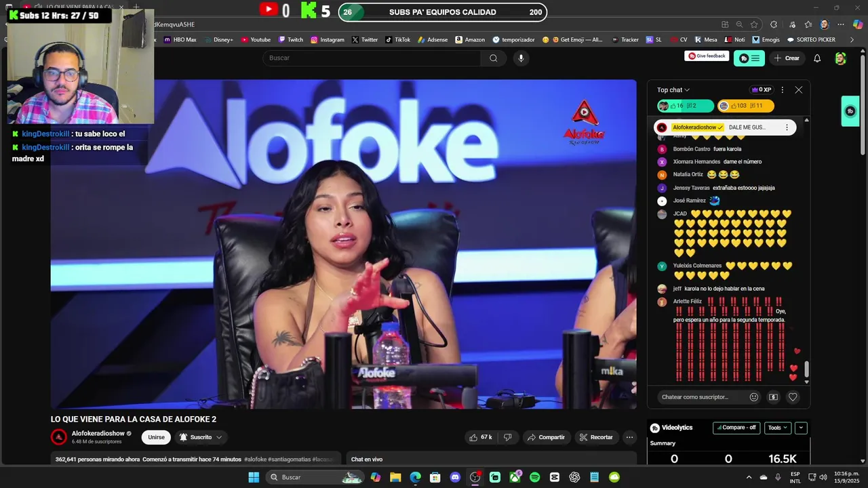The width and height of the screenshot is (868, 488).
Task: Open more actions menu under the video
Action: coord(629,437)
